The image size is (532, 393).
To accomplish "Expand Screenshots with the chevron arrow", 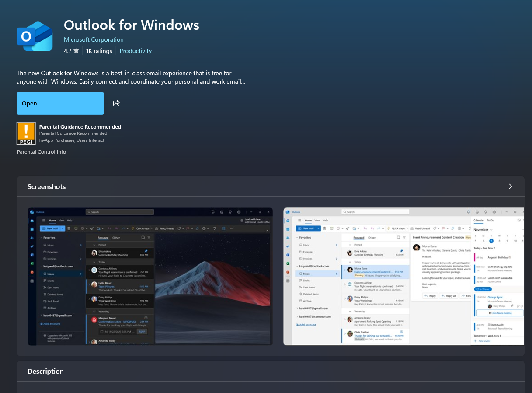I will [510, 186].
